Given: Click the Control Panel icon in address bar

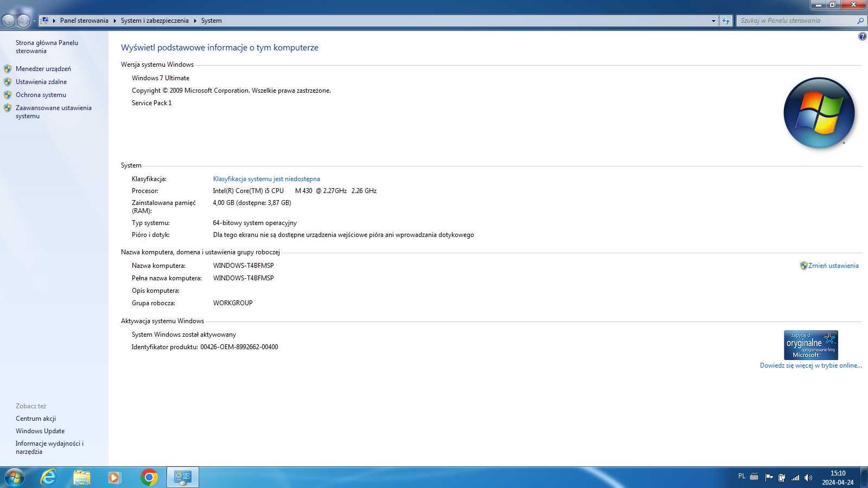Looking at the screenshot, I should pos(45,21).
